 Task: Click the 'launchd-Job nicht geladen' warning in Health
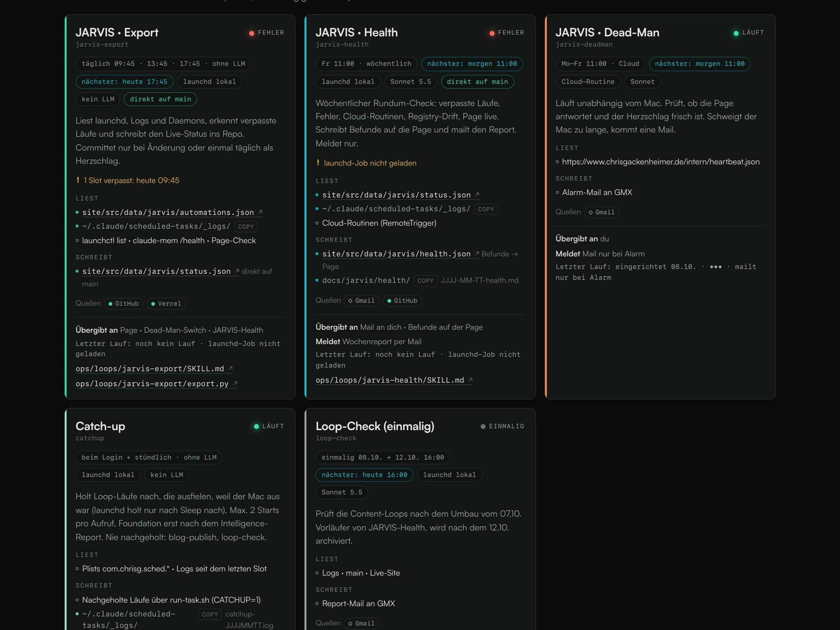[x=366, y=163]
